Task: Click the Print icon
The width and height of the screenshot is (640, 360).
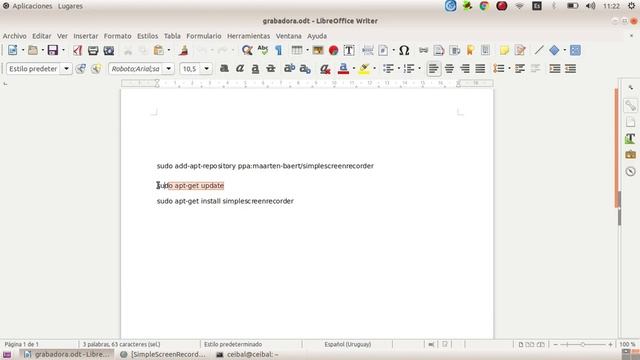Action: pos(93,50)
